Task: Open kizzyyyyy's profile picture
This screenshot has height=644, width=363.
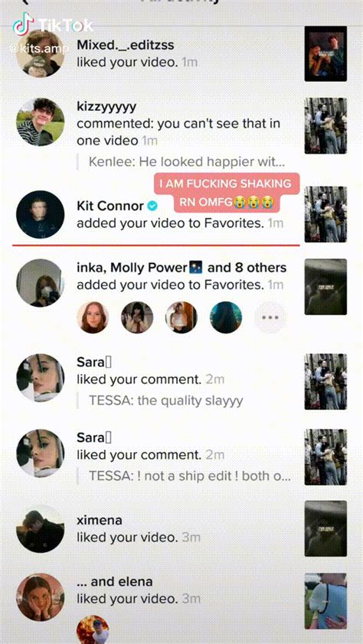Action: 41,122
